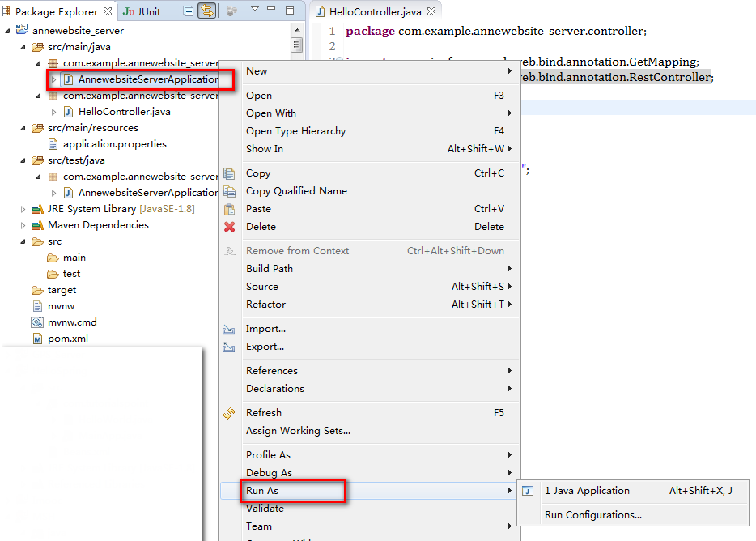Click the pom.xml Maven file icon

coord(37,339)
